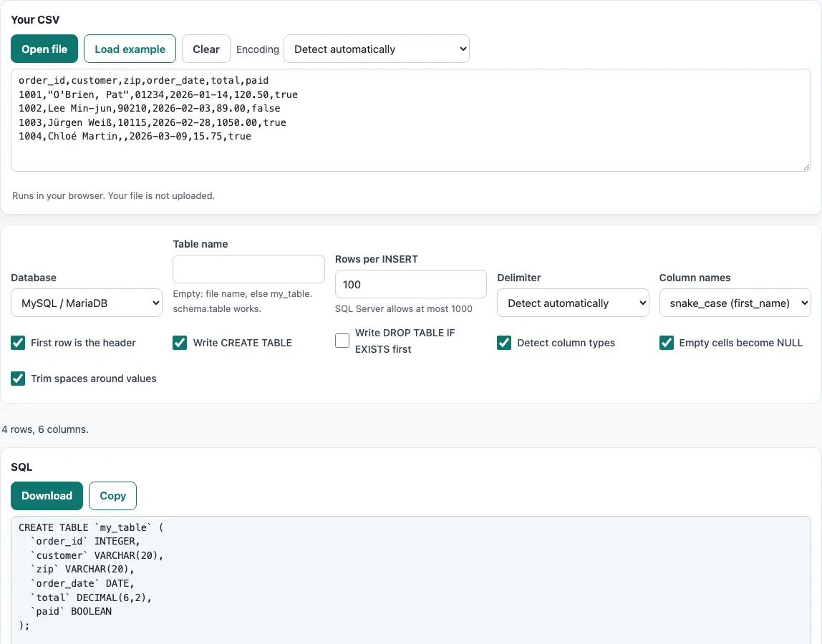This screenshot has height=644, width=822.
Task: Open the Delimiter dropdown
Action: 573,303
